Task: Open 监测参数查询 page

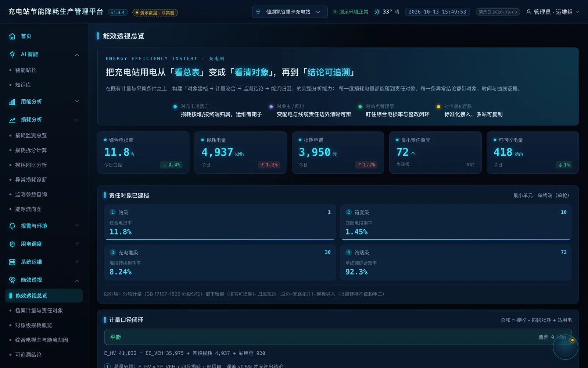Action: pos(44,194)
